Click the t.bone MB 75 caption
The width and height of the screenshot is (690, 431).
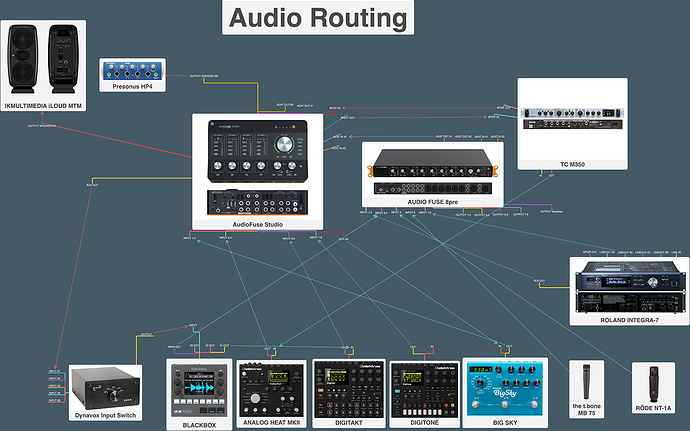pyautogui.click(x=587, y=409)
